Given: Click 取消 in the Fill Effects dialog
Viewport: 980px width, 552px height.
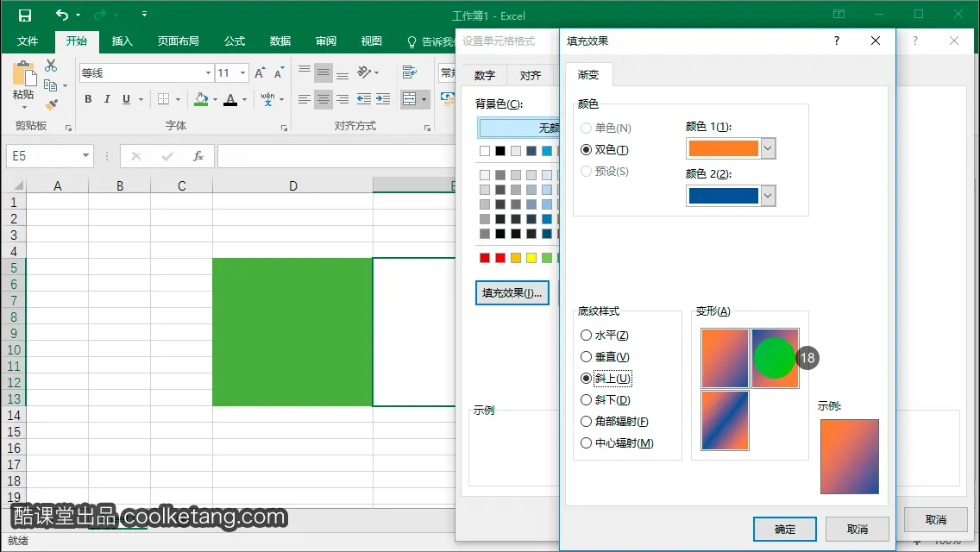Looking at the screenshot, I should tap(857, 529).
